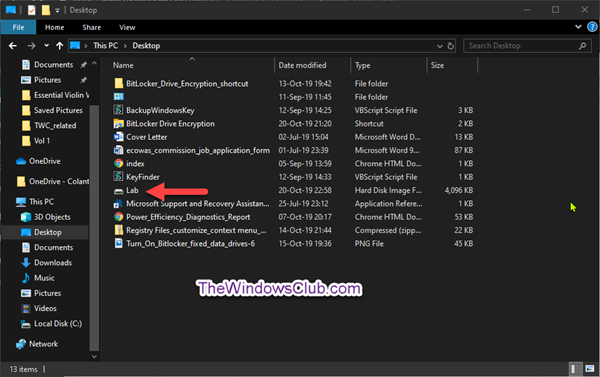The image size is (600, 377).
Task: Select Power_Efficiency_Diagnostics_Report Chrome icon
Action: 119,217
